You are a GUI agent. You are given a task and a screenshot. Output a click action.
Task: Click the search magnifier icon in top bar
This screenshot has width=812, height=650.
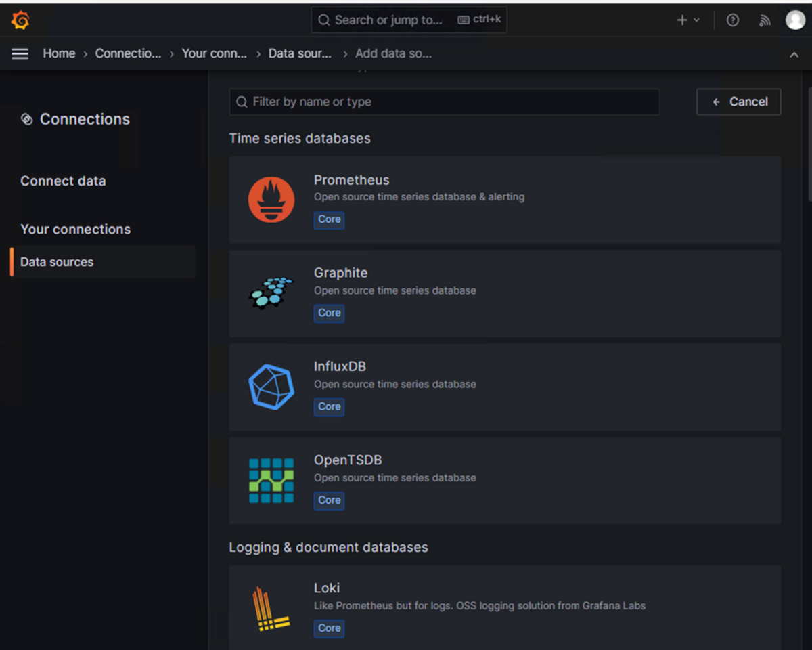point(324,20)
